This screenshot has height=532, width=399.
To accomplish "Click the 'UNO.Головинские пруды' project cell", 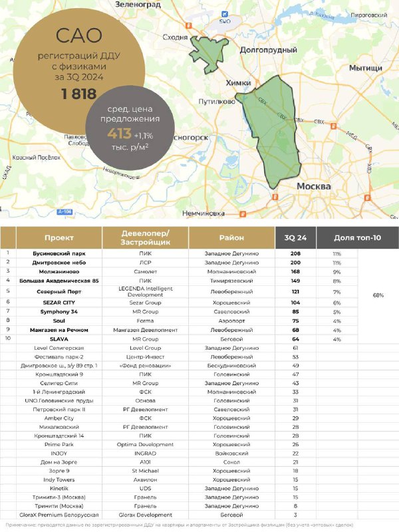I will [x=59, y=401].
